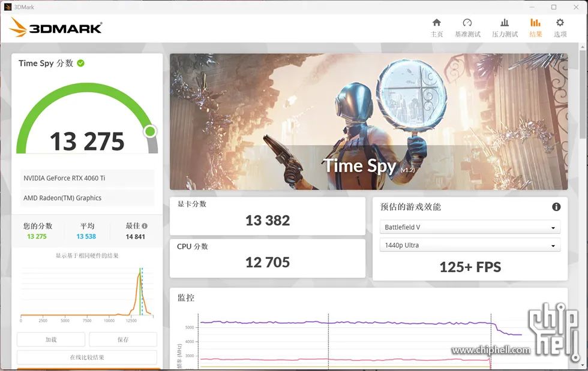This screenshot has height=371, width=588.
Task: Click the 在线比较结果 compare online button
Action: pos(87,357)
